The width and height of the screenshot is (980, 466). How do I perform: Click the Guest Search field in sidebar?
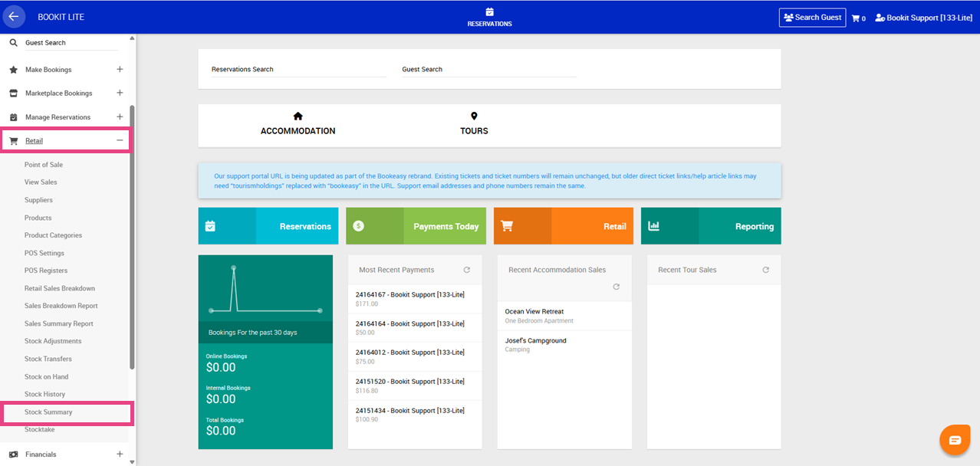[71, 43]
